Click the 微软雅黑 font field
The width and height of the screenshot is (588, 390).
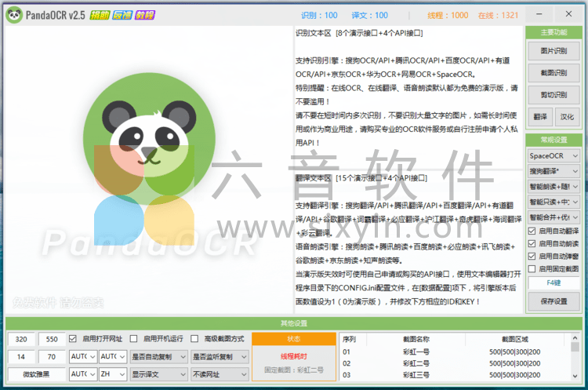[x=36, y=374]
